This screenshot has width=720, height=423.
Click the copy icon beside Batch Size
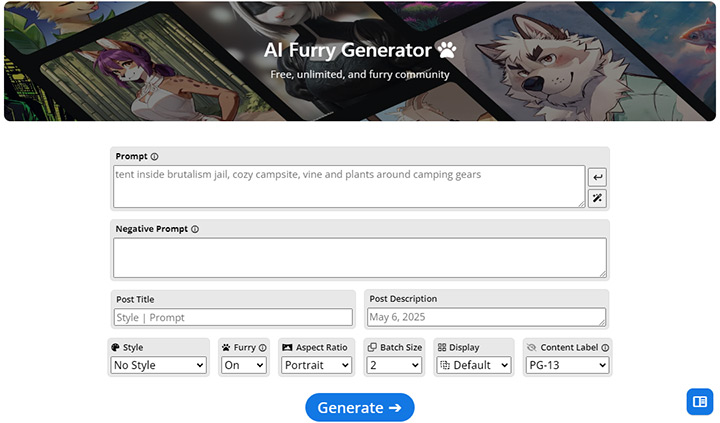pos(372,347)
